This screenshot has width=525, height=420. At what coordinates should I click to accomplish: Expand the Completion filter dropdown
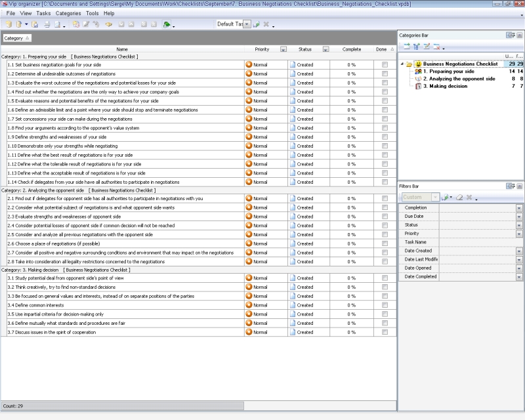pos(519,208)
